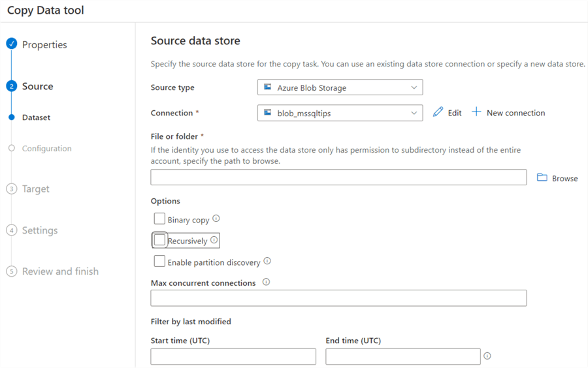Click the Properties step checkmark icon
This screenshot has width=588, height=368.
pos(12,44)
